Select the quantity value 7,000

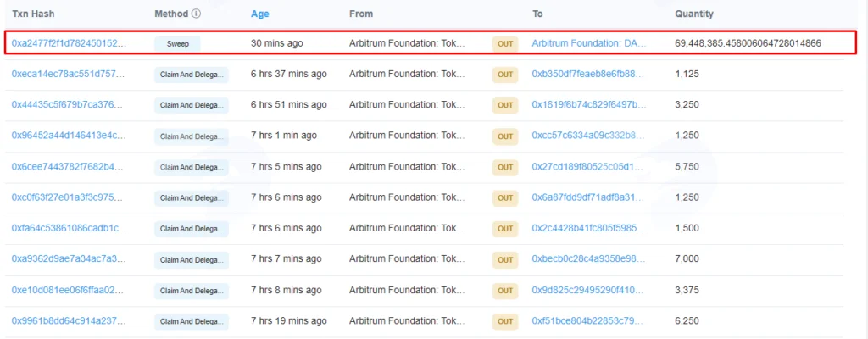(x=687, y=258)
